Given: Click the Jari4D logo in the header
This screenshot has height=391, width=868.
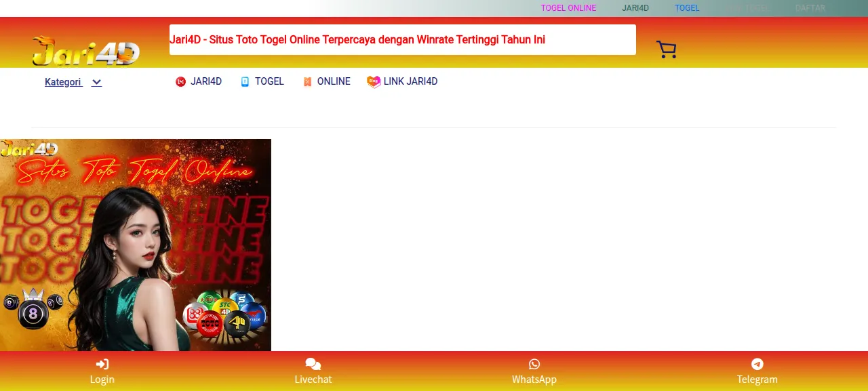Looking at the screenshot, I should coord(86,52).
